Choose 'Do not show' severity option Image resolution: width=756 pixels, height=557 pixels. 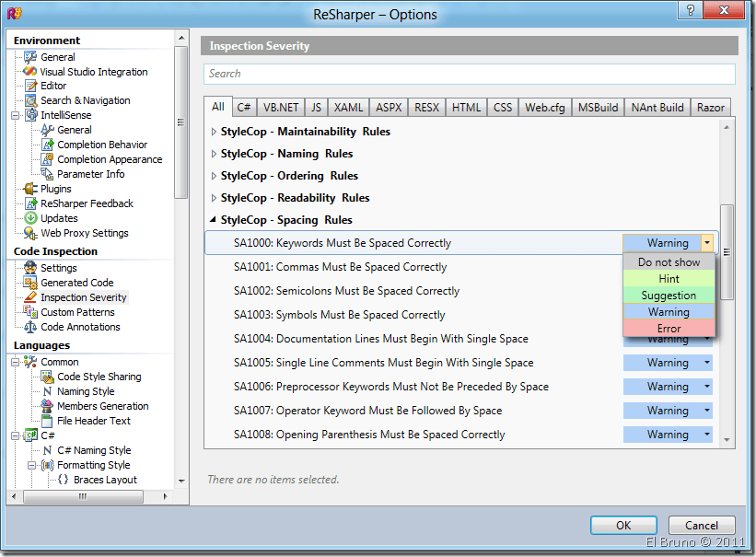[x=669, y=262]
